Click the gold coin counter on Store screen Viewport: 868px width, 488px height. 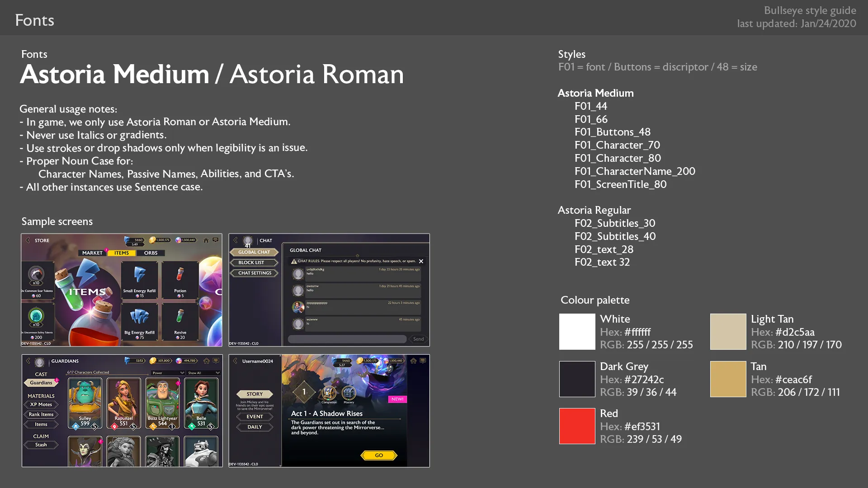[x=160, y=240]
